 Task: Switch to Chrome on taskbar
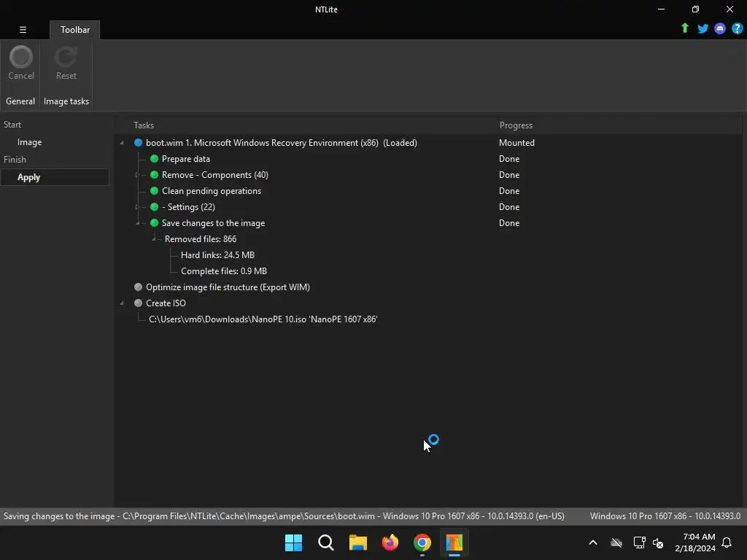coord(422,542)
